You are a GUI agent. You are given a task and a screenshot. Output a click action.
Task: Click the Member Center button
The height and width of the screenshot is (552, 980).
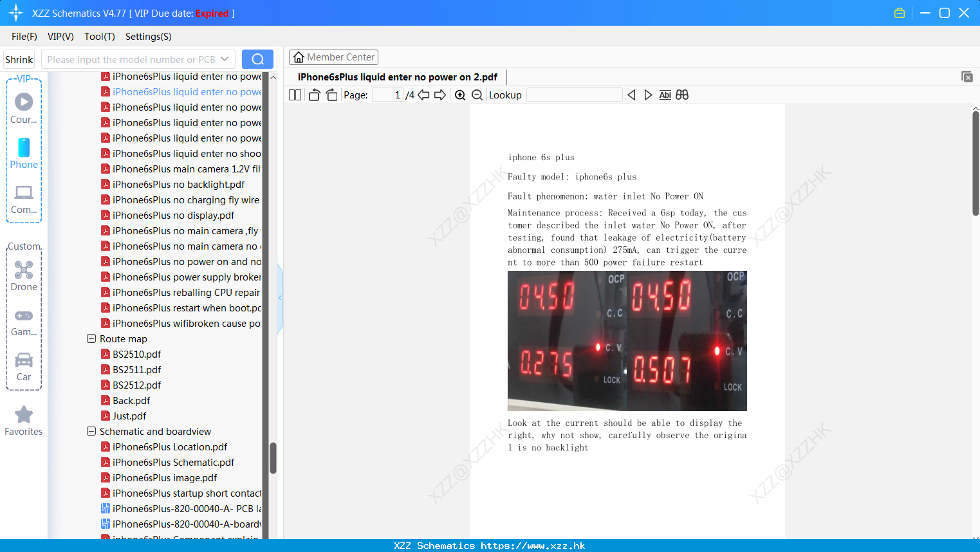tap(333, 57)
